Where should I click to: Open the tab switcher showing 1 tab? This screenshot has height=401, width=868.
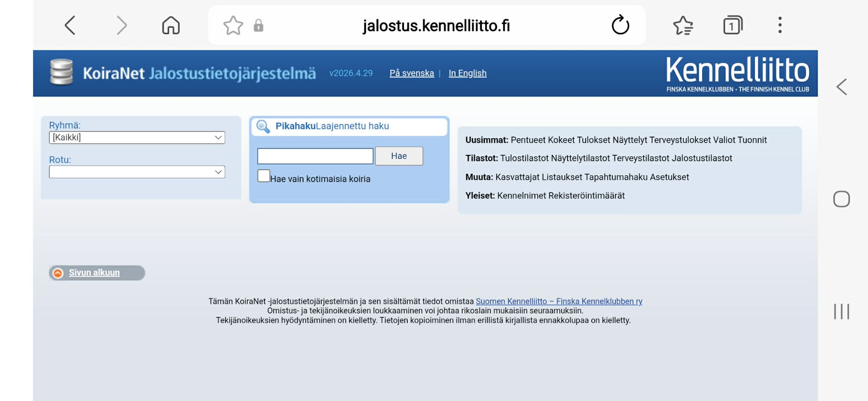click(733, 25)
